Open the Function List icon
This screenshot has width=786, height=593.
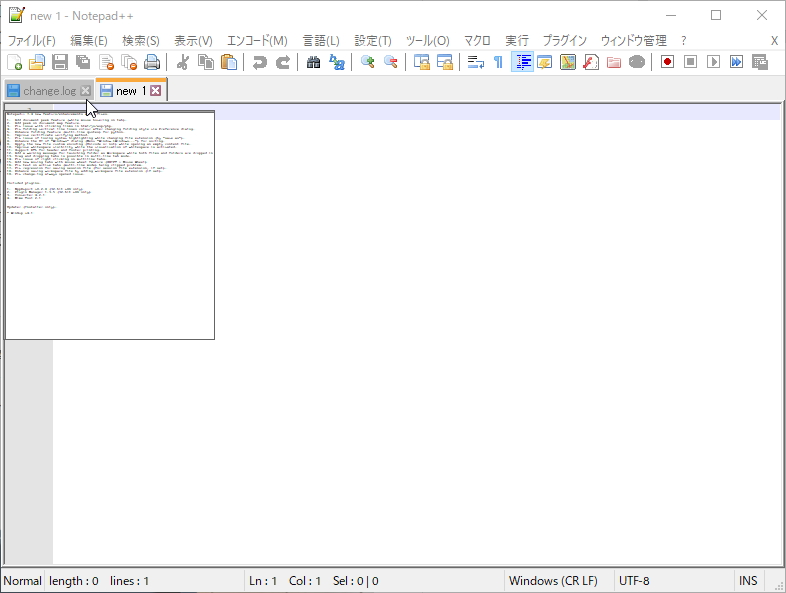[591, 62]
